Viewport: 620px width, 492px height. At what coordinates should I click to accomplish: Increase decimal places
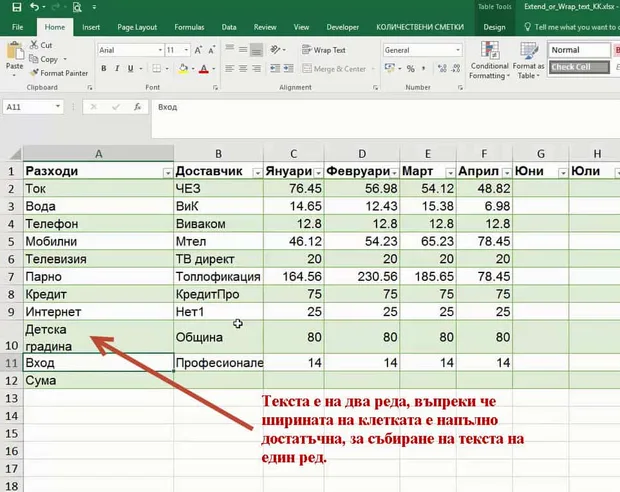pyautogui.click(x=442, y=69)
